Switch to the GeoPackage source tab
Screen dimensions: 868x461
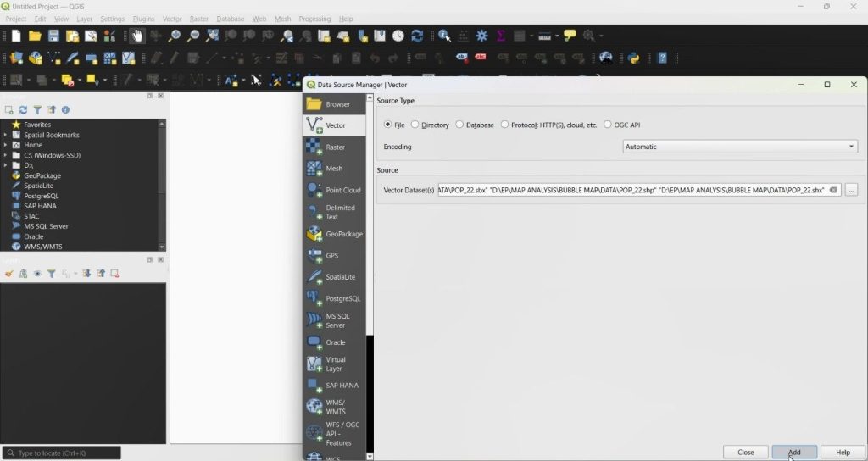334,234
